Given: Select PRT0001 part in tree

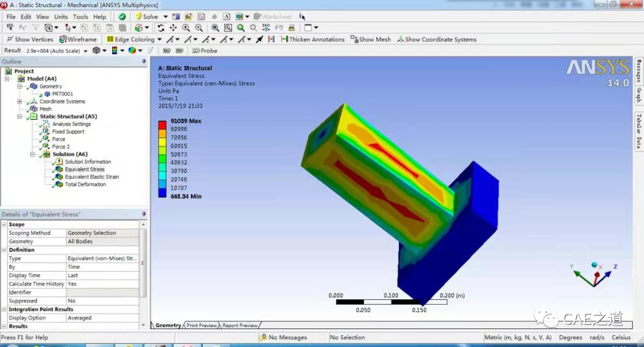Looking at the screenshot, I should click(63, 94).
